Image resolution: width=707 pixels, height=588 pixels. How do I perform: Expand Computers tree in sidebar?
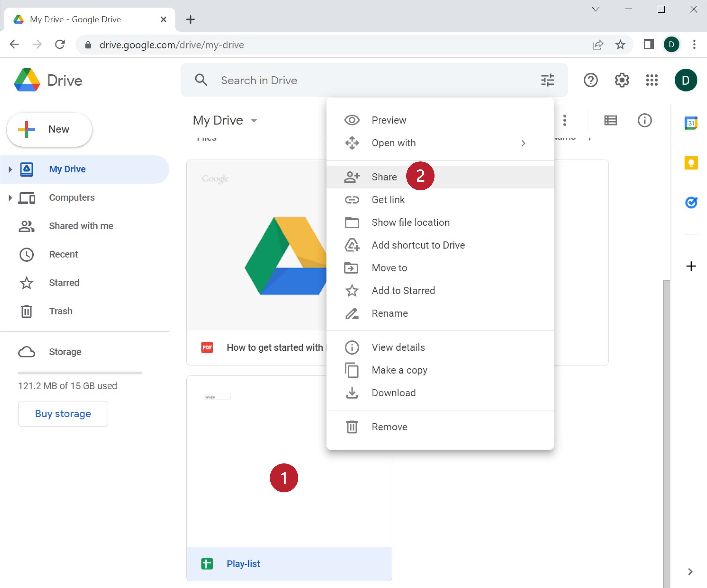[10, 198]
